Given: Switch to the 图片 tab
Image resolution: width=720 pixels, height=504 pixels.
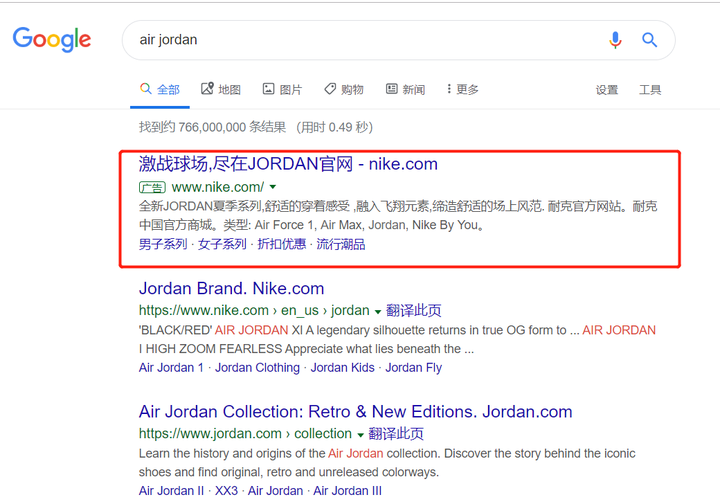Looking at the screenshot, I should 282,89.
